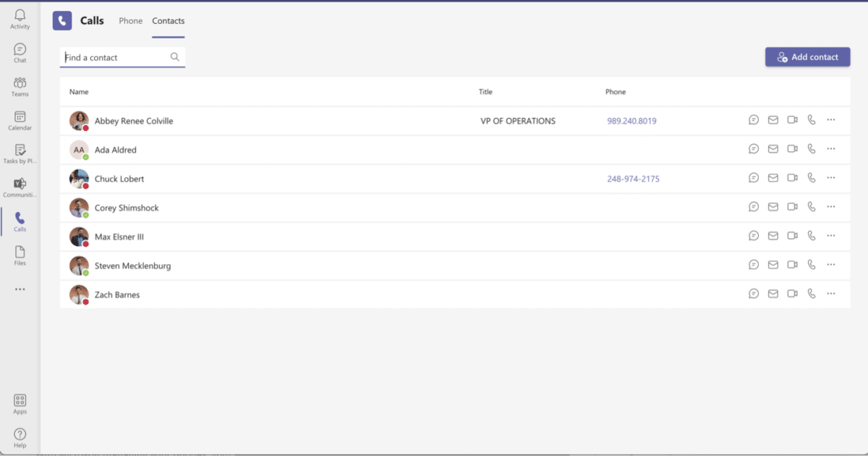Open Chat from the left sidebar

20,53
